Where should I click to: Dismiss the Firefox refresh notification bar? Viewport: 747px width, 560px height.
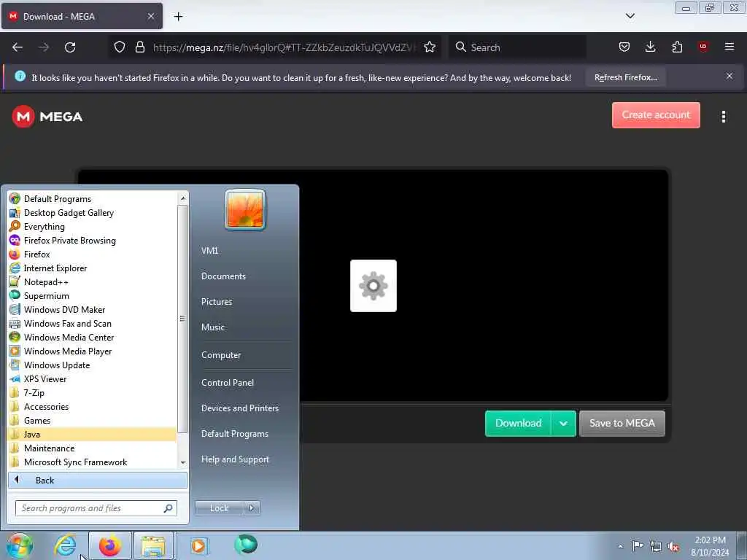pyautogui.click(x=729, y=76)
